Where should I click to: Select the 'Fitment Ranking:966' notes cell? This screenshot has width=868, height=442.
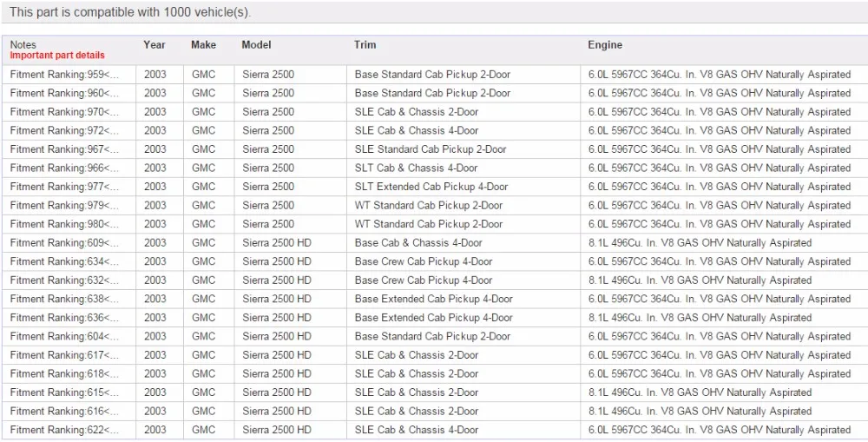[x=69, y=168]
